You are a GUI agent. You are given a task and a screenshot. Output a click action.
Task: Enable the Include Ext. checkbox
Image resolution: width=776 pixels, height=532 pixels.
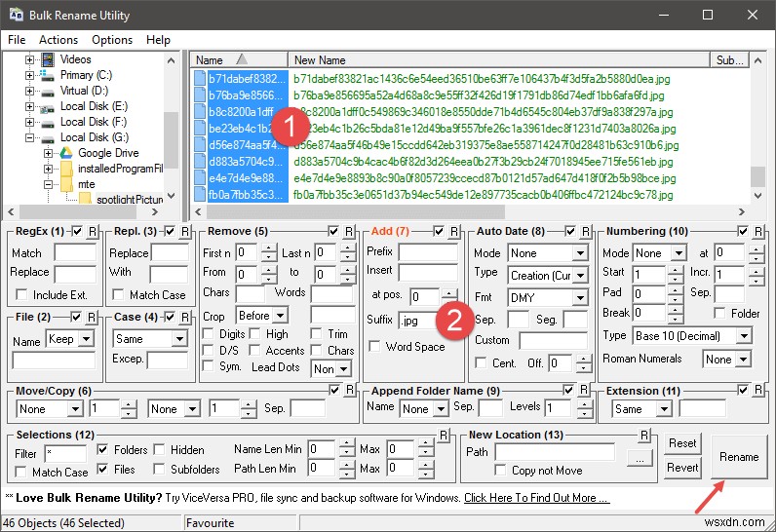pyautogui.click(x=22, y=295)
